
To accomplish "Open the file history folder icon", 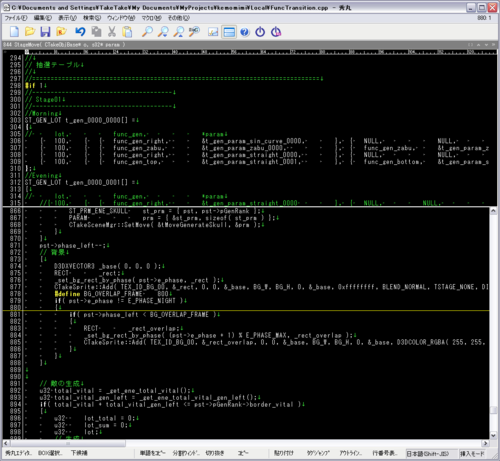I will pos(61,32).
